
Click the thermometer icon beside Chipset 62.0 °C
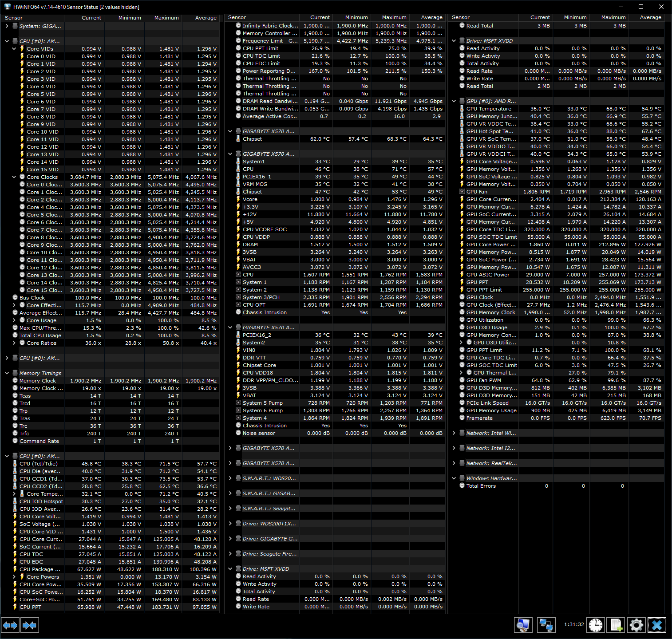(238, 139)
